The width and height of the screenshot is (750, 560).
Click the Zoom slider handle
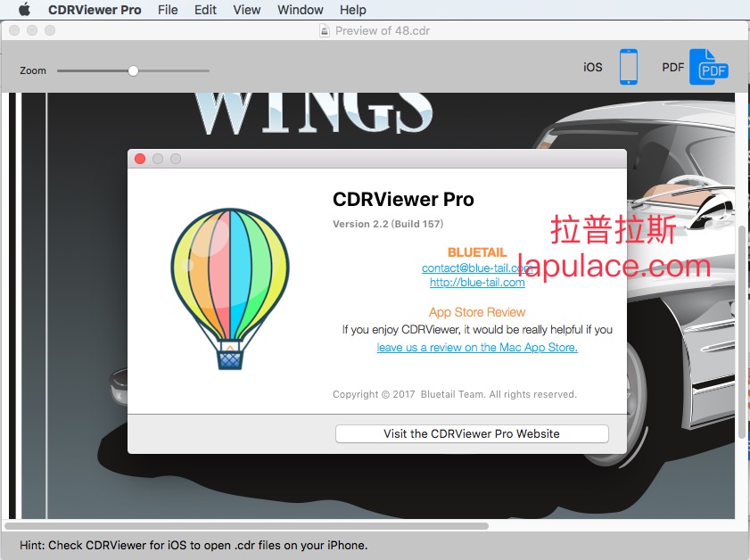(x=133, y=70)
